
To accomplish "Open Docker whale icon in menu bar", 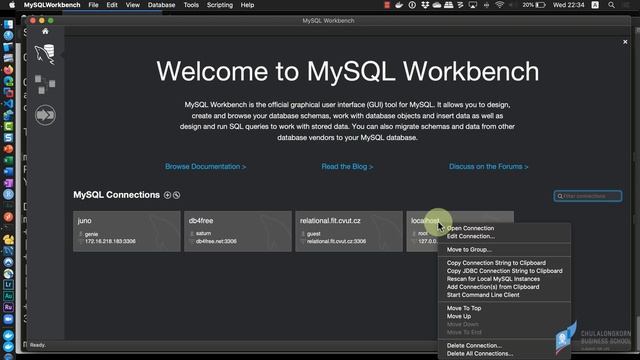I will pos(399,5).
